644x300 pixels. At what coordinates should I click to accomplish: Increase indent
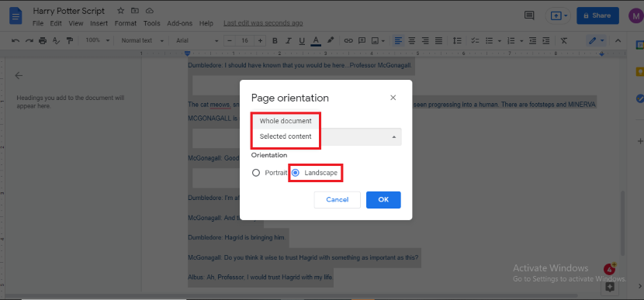(x=545, y=40)
